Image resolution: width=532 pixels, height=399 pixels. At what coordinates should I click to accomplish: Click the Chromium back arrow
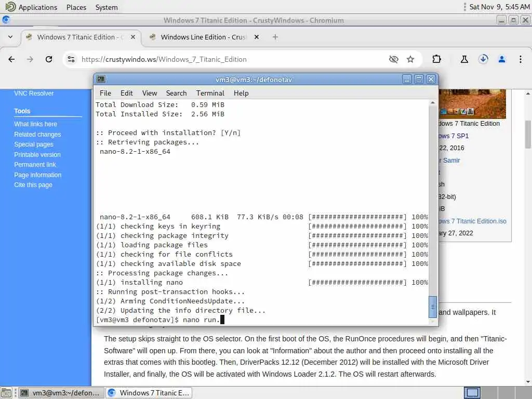pos(11,59)
